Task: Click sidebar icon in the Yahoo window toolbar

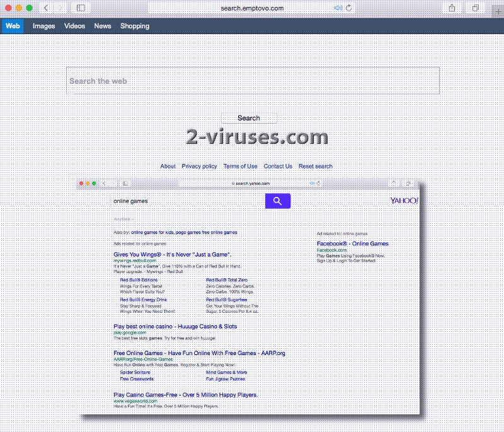Action: point(125,184)
